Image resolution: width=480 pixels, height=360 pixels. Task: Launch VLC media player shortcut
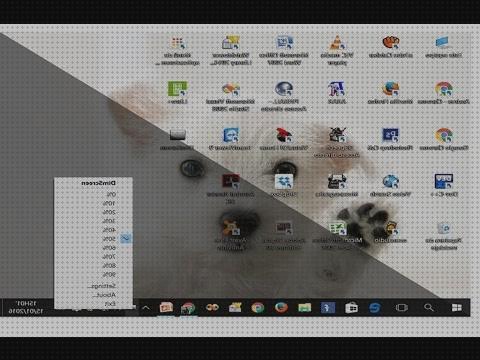[x=337, y=50]
